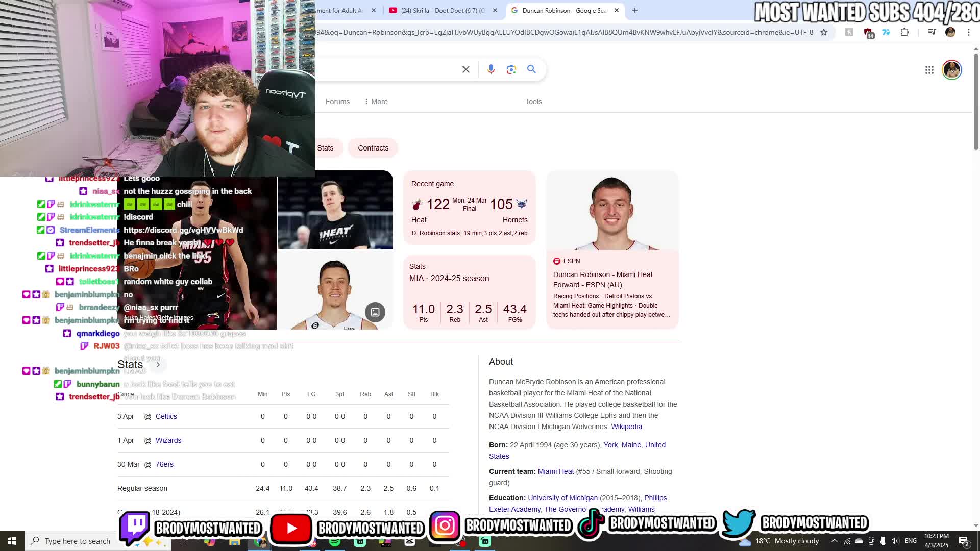Viewport: 980px width, 551px height.
Task: Open the red shield extension with badge 14
Action: click(869, 33)
